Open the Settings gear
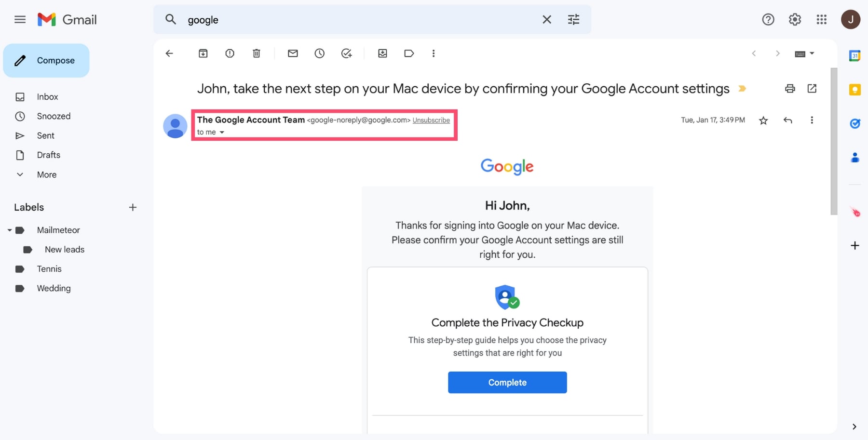The image size is (868, 440). (795, 20)
